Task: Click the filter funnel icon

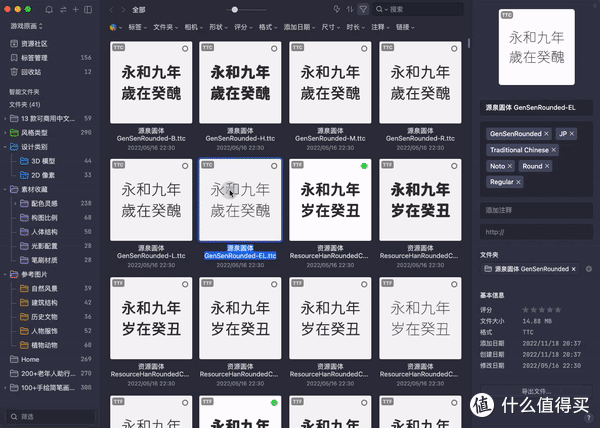Action: point(363,9)
